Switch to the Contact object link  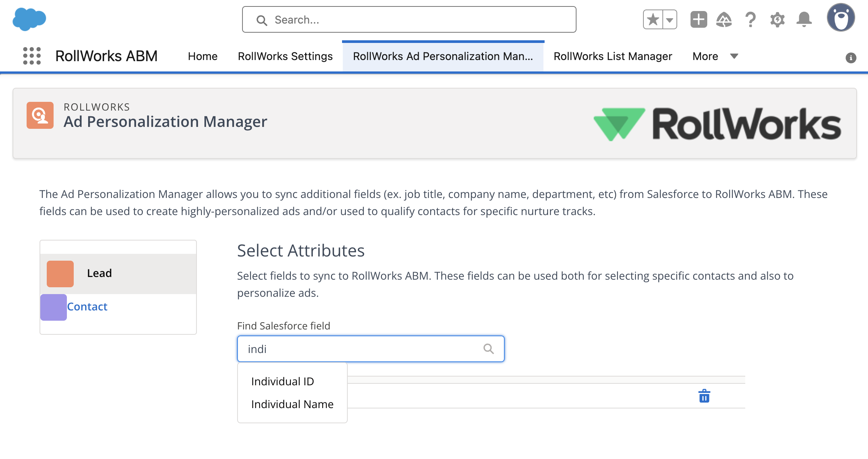pos(87,307)
